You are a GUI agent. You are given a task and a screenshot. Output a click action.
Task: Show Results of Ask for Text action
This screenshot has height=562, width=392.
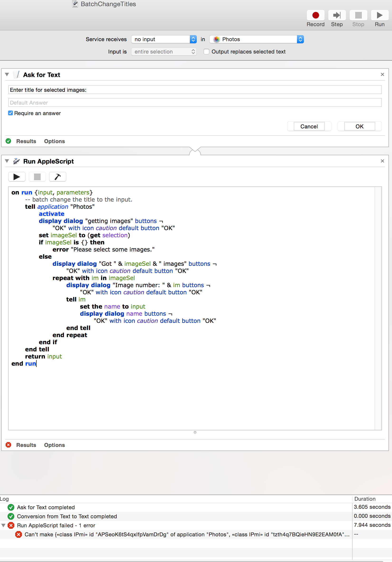coord(26,141)
